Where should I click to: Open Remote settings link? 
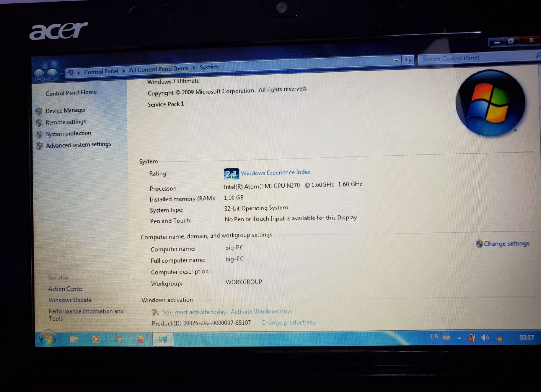pyautogui.click(x=66, y=122)
